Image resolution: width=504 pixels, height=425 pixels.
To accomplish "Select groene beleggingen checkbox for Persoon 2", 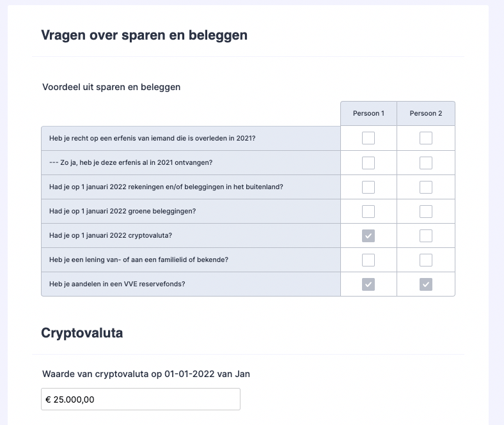I will (426, 211).
